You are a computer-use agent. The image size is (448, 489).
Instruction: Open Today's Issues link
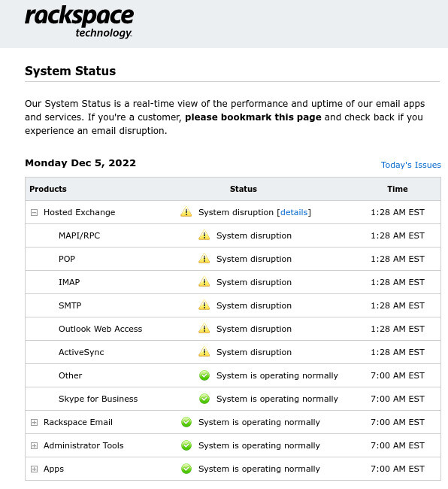click(x=410, y=165)
